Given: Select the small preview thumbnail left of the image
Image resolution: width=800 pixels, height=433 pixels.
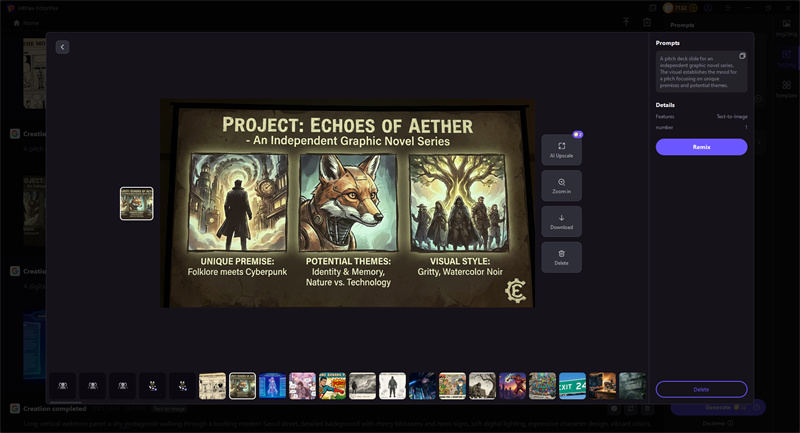Looking at the screenshot, I should (x=137, y=203).
